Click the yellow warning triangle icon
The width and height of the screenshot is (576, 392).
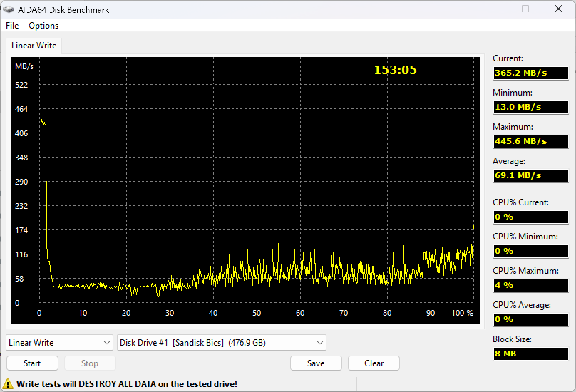(x=7, y=384)
